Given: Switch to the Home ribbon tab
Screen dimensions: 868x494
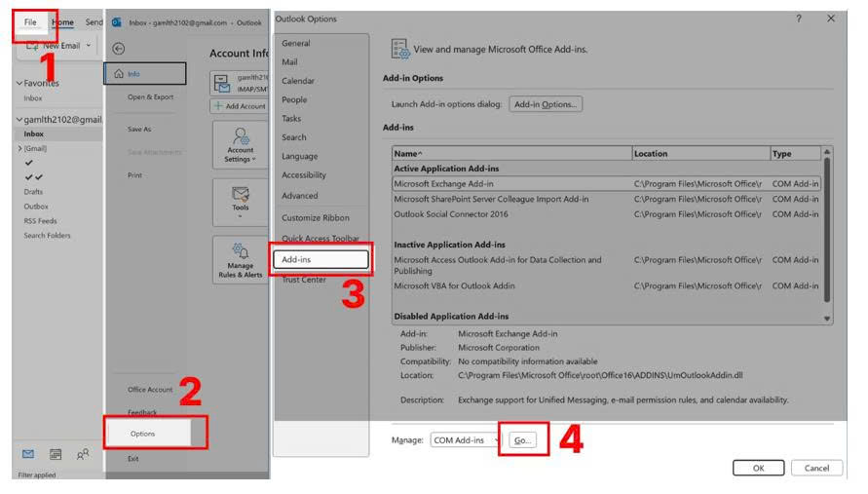Looking at the screenshot, I should 62,22.
